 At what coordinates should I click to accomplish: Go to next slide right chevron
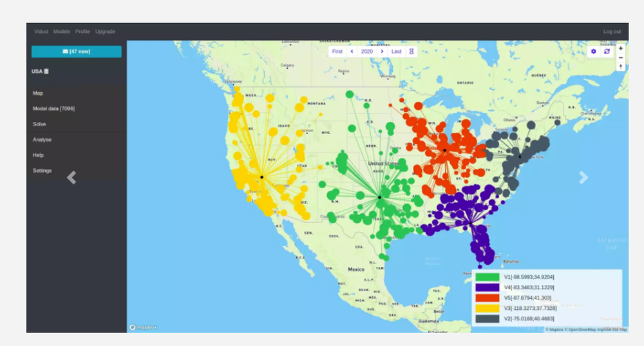pyautogui.click(x=583, y=178)
